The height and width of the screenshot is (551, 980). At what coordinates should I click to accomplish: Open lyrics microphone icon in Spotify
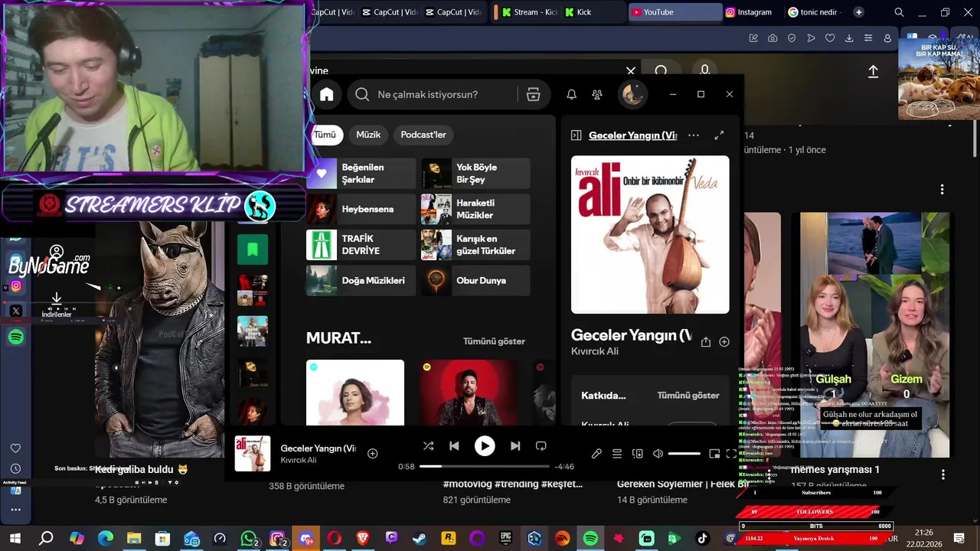point(596,454)
